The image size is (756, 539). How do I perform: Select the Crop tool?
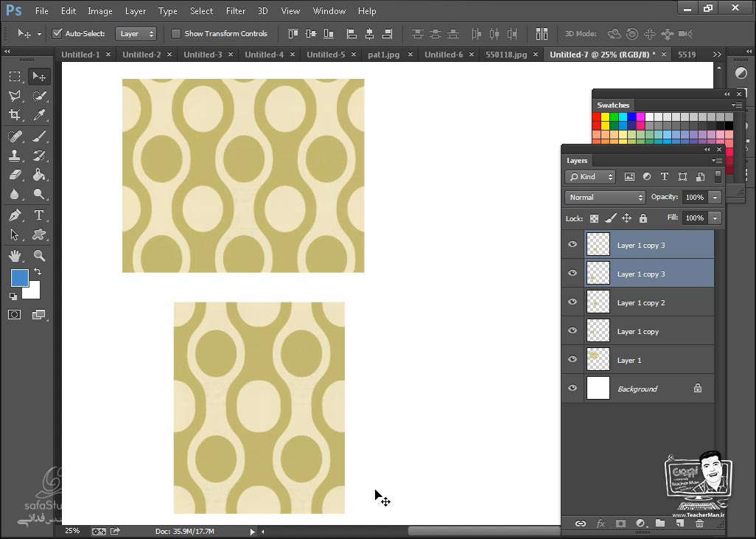(15, 115)
